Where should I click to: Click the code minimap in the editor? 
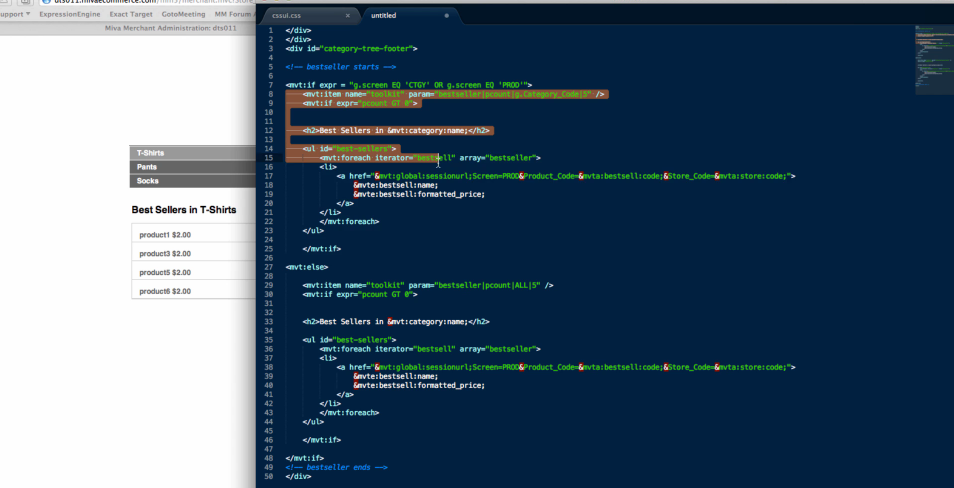click(933, 60)
